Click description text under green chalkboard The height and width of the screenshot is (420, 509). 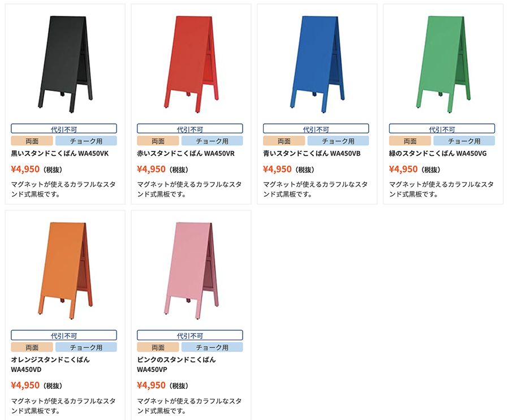442,189
